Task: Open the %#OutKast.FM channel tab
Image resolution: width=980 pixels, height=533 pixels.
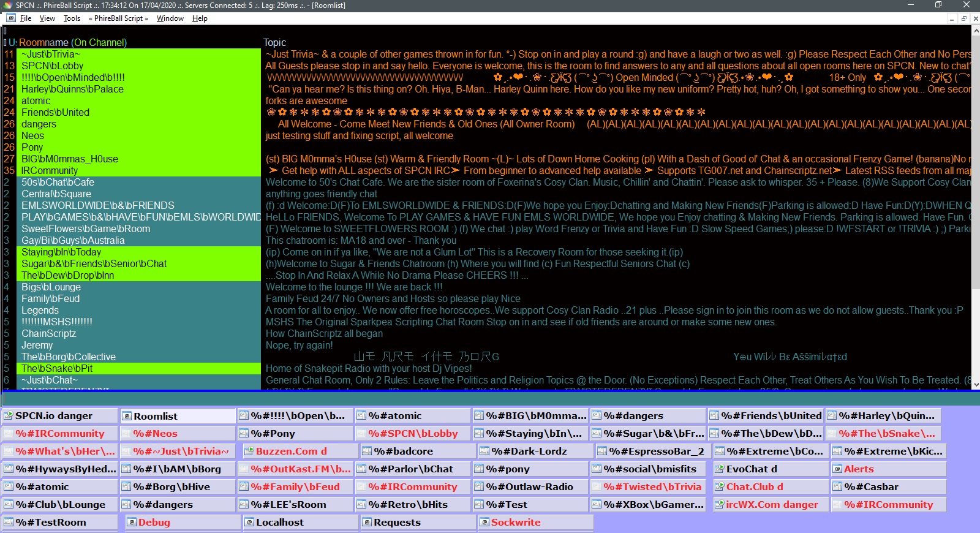Action: (295, 469)
